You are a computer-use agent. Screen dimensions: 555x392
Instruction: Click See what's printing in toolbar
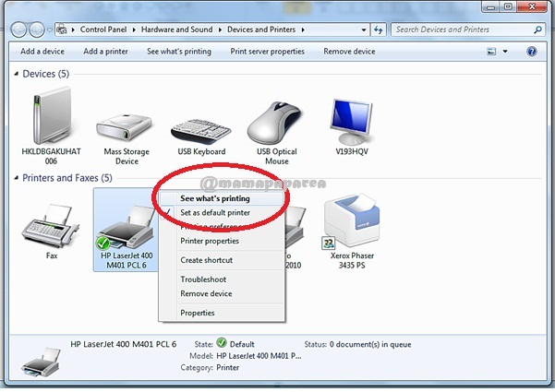[179, 52]
